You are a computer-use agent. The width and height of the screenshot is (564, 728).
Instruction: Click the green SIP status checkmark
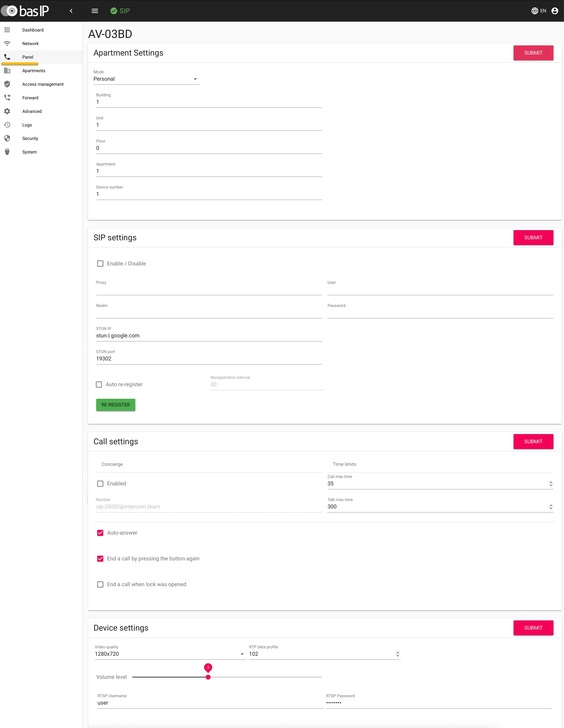(114, 11)
